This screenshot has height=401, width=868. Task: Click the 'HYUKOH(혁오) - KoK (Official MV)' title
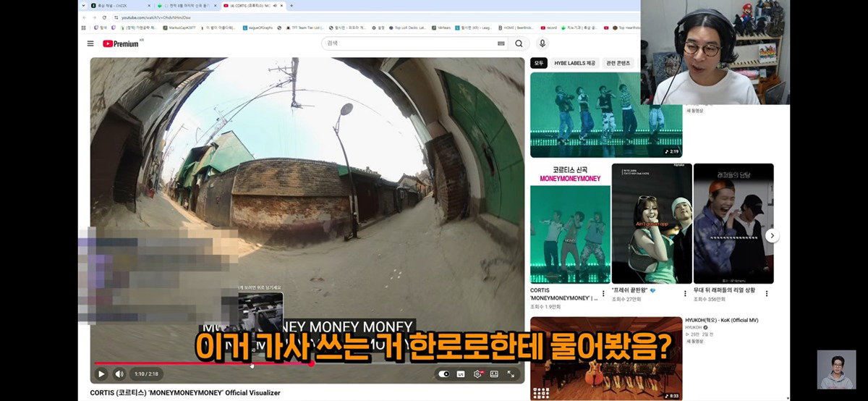point(722,320)
